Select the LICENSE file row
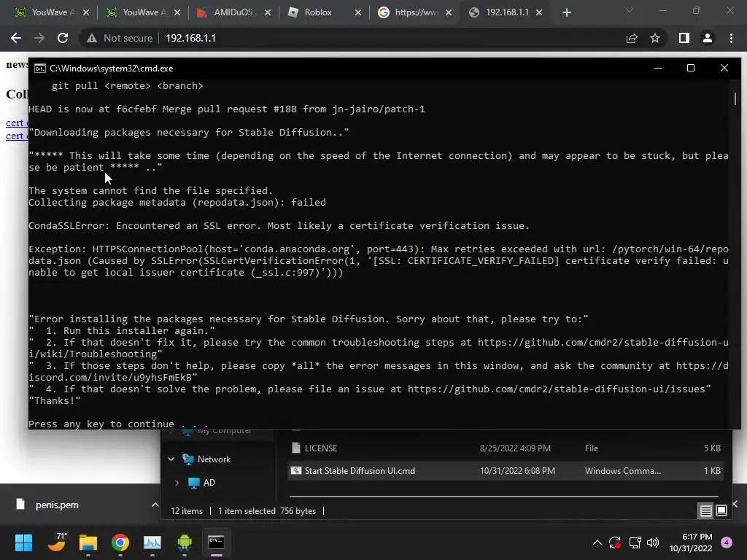Image resolution: width=747 pixels, height=560 pixels. (506, 448)
